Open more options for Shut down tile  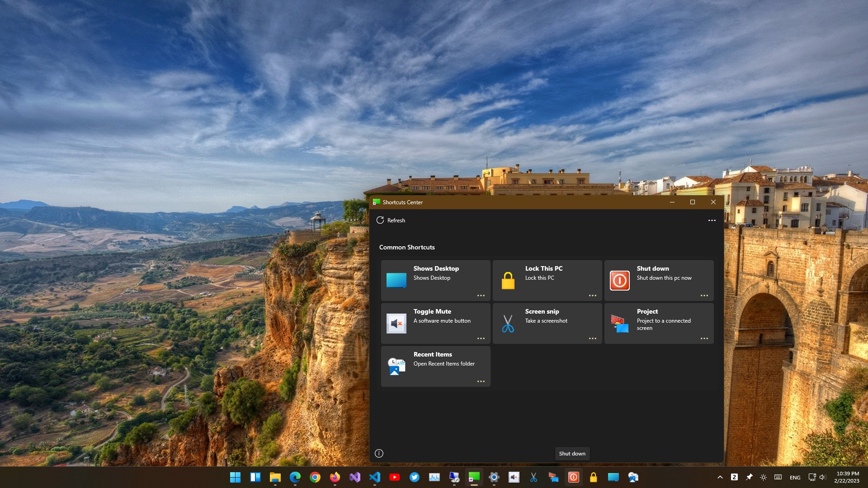click(704, 296)
